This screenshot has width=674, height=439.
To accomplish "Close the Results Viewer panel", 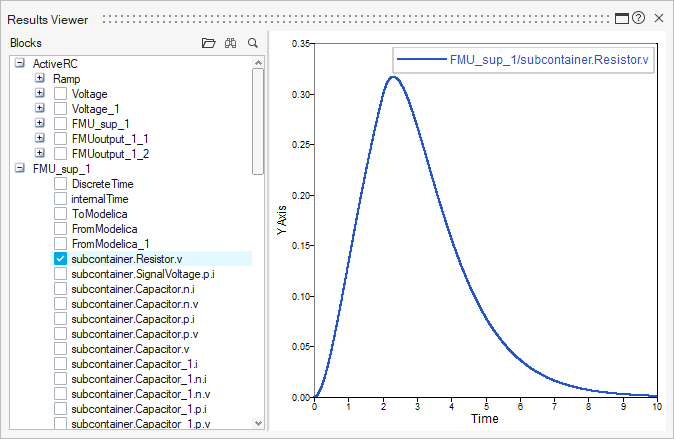I will coord(658,18).
